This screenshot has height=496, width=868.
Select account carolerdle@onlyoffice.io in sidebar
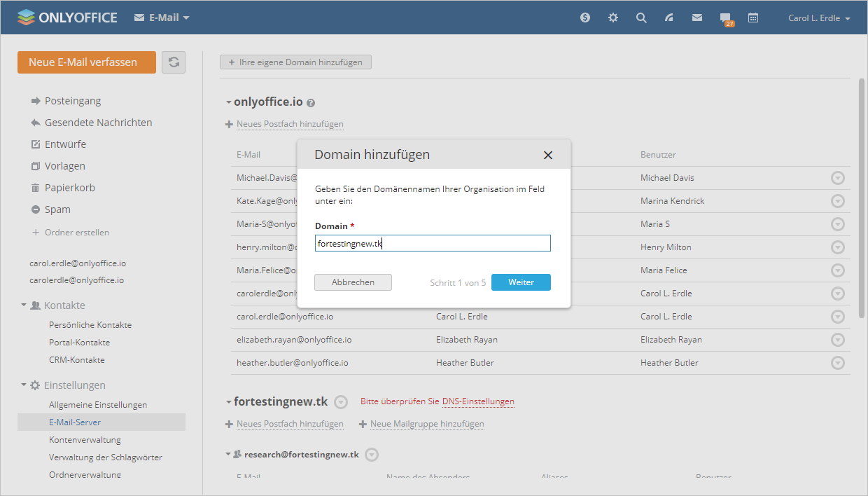[x=76, y=280]
